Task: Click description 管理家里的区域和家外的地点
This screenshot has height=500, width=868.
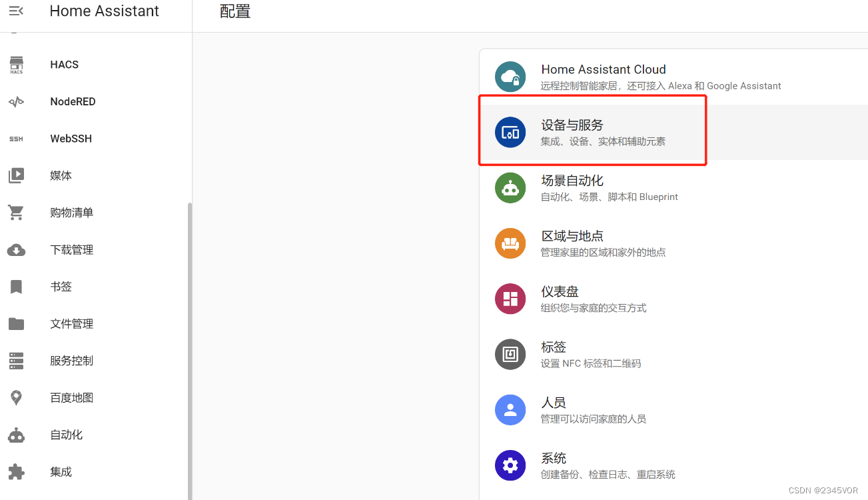Action: [x=603, y=252]
